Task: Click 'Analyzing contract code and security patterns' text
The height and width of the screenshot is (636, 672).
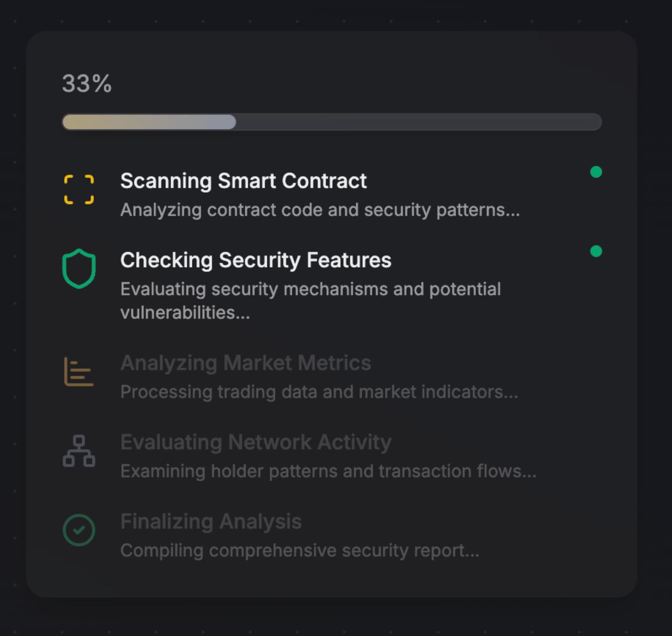Action: (x=320, y=210)
